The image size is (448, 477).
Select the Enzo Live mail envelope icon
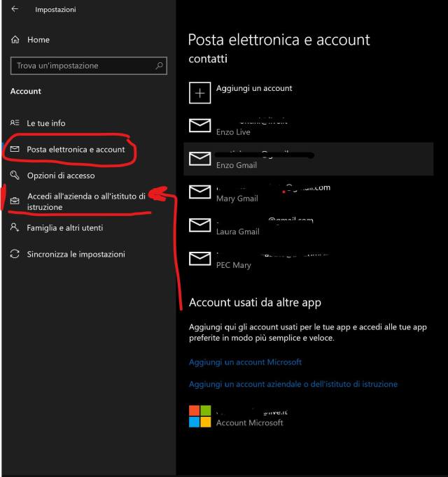point(200,125)
